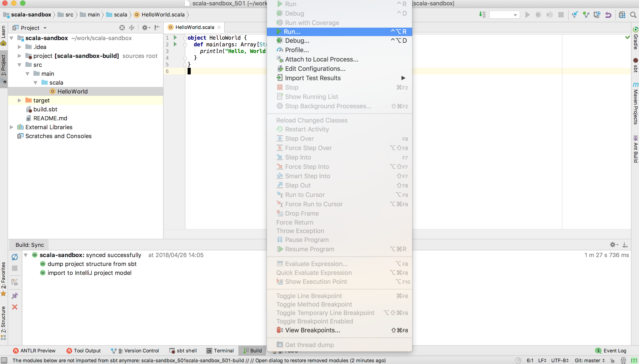Select build.sbt file in project tree
The height and width of the screenshot is (364, 639).
pos(45,109)
